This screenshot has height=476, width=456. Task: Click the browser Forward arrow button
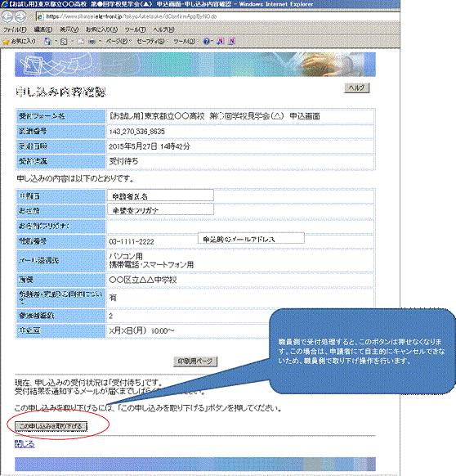[20, 16]
